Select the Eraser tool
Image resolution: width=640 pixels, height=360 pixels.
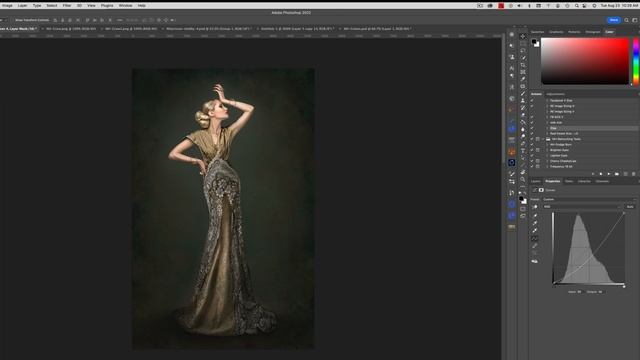(x=523, y=115)
